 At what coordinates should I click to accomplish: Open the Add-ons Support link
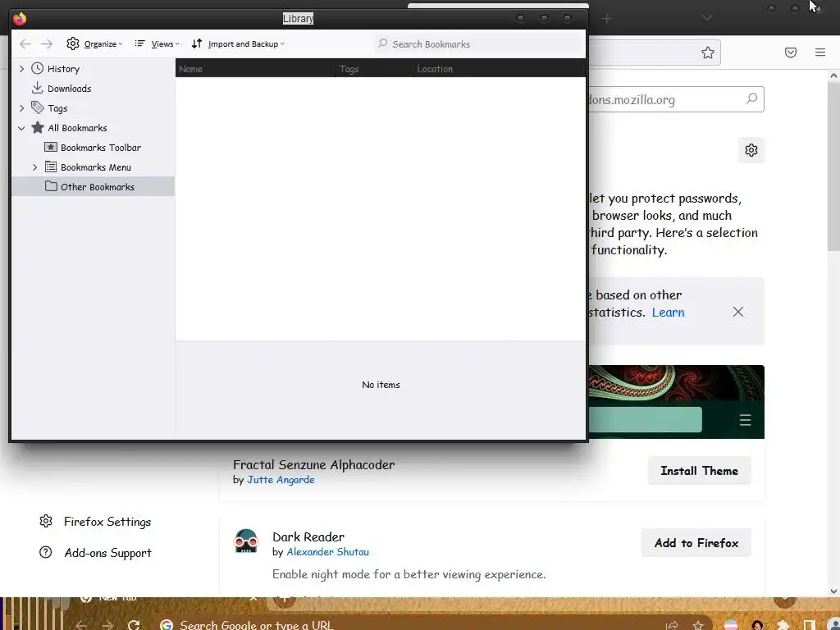107,553
